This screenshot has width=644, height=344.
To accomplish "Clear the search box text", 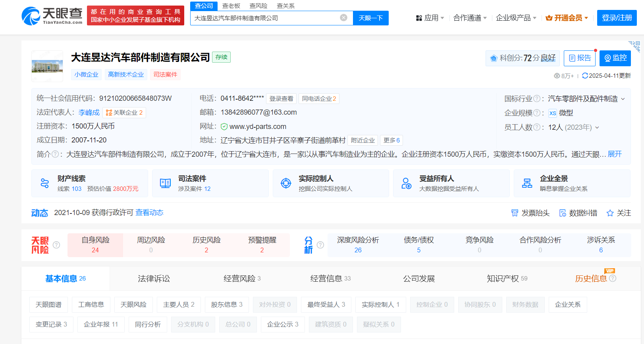I will (344, 17).
